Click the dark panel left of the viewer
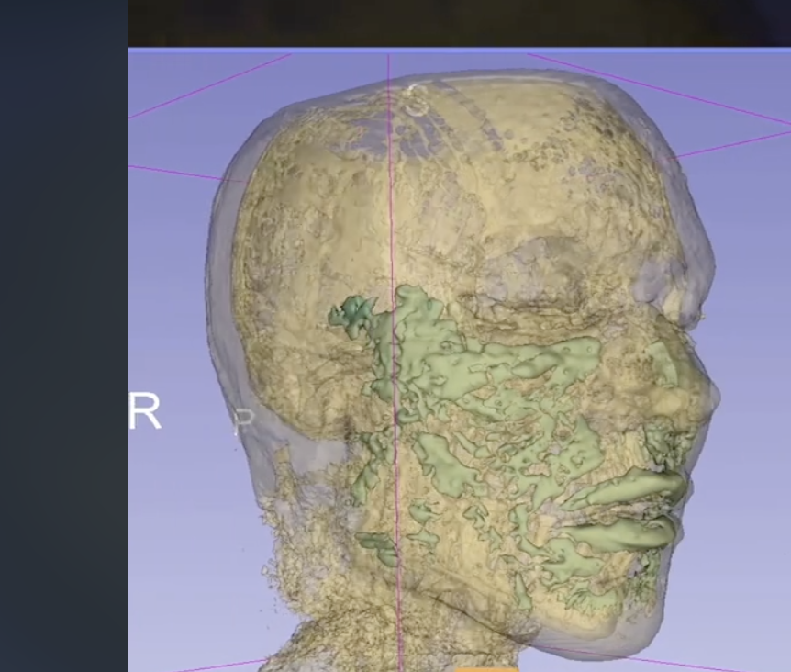Viewport: 791px width, 672px height. point(63,336)
